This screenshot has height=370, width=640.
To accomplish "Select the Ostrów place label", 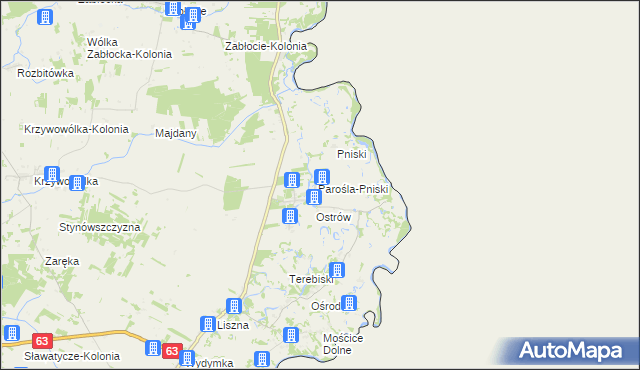I will [x=333, y=217].
